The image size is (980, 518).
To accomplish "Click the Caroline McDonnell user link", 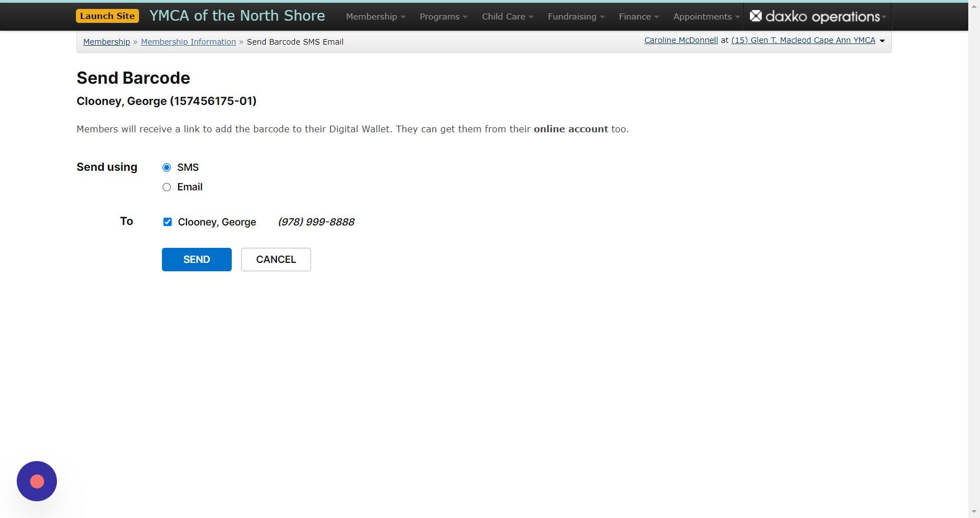I will pos(681,40).
